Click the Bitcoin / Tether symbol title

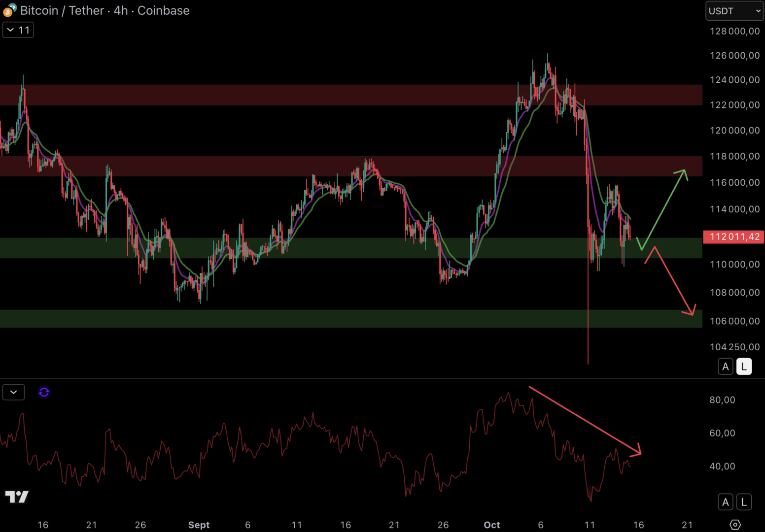click(104, 10)
